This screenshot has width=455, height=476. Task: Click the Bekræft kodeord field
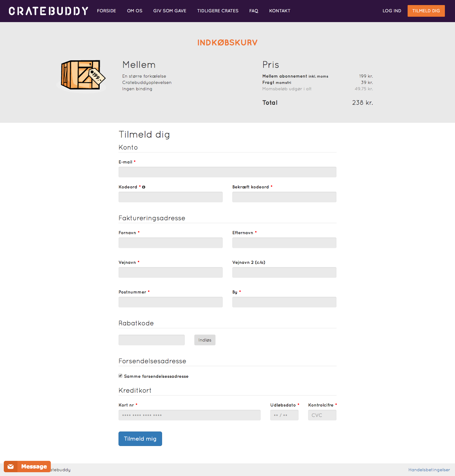coord(284,197)
